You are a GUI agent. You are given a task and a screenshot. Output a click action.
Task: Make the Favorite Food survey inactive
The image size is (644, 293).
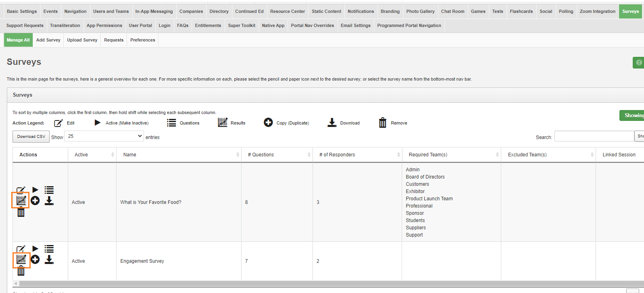point(35,190)
